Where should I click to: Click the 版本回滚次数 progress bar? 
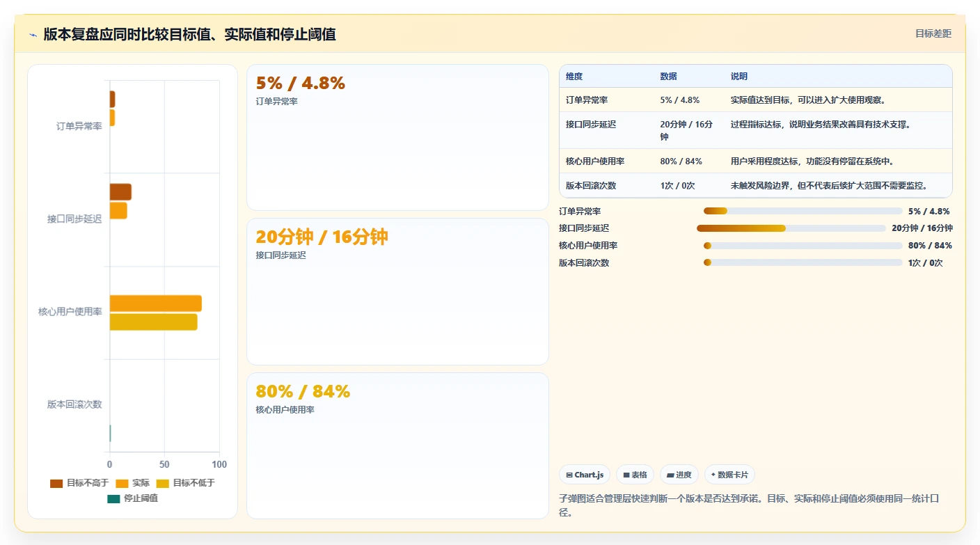coord(803,262)
